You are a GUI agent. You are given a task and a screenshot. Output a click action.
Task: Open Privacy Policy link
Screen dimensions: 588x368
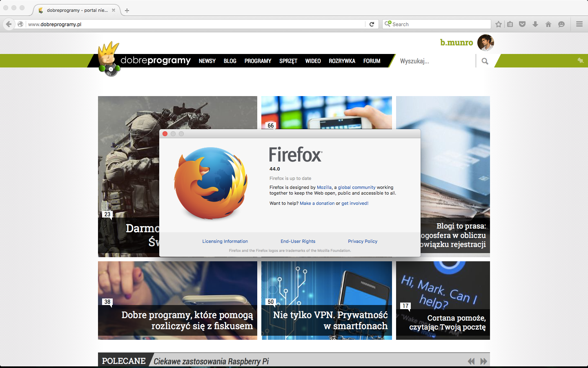[363, 241]
